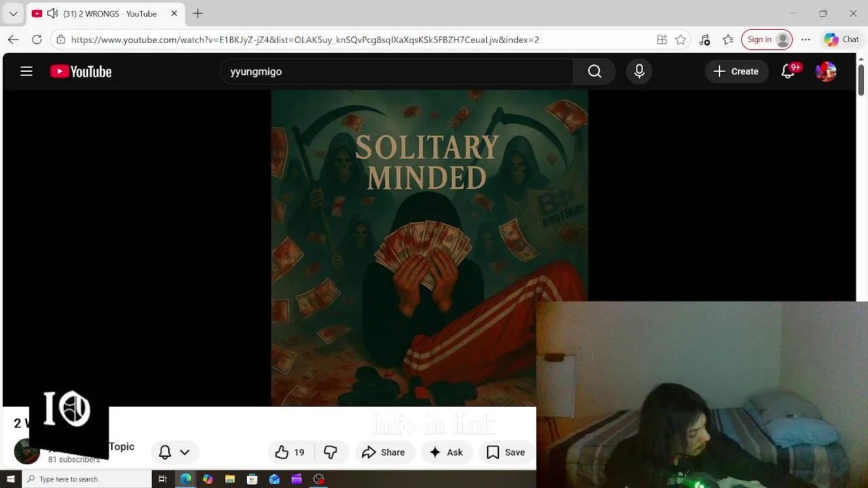
Task: Open the YouTube hamburger guide menu
Action: (x=26, y=71)
